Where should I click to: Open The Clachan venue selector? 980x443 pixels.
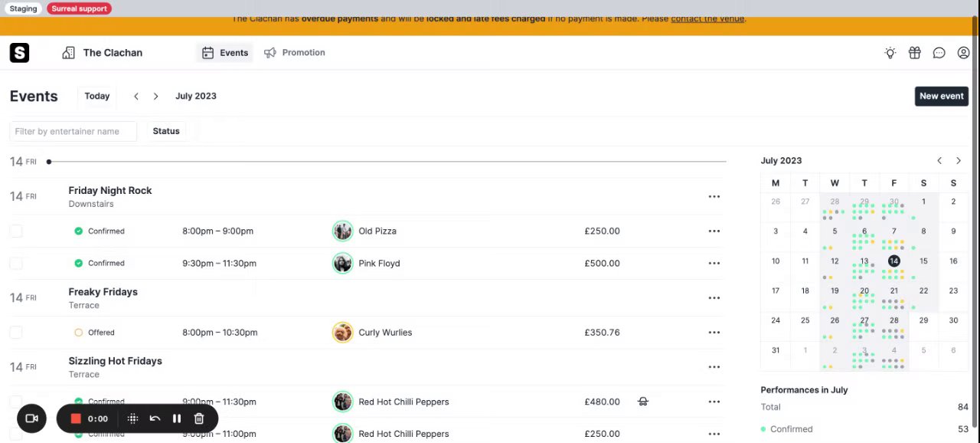[x=103, y=53]
